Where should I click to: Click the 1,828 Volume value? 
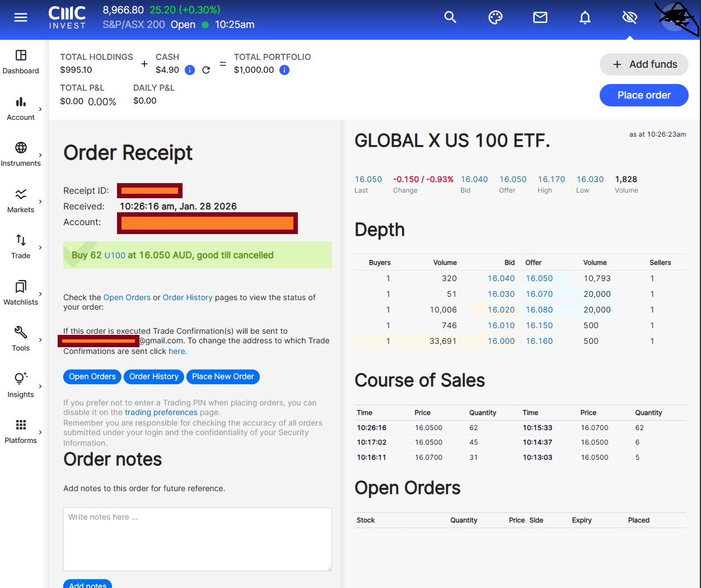coord(626,179)
